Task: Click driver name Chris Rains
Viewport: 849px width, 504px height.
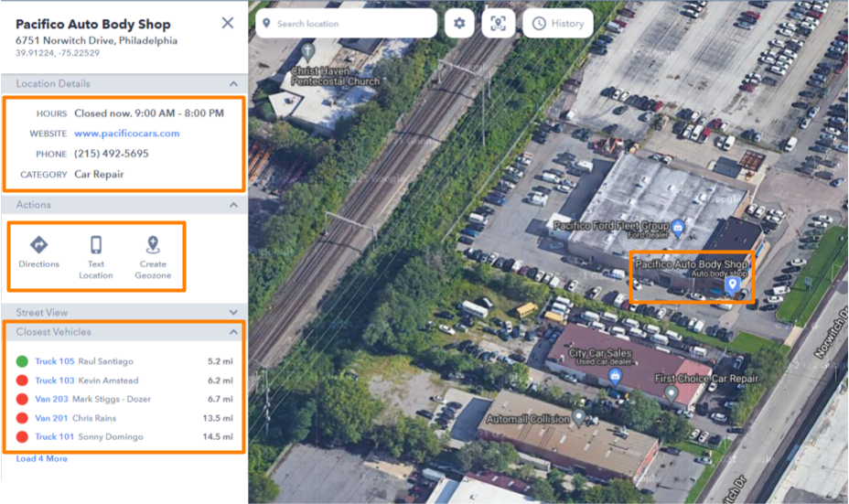Action: pos(94,418)
